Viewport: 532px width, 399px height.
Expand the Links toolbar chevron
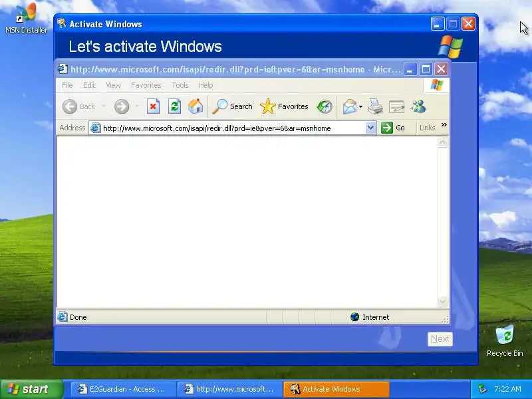(x=444, y=125)
